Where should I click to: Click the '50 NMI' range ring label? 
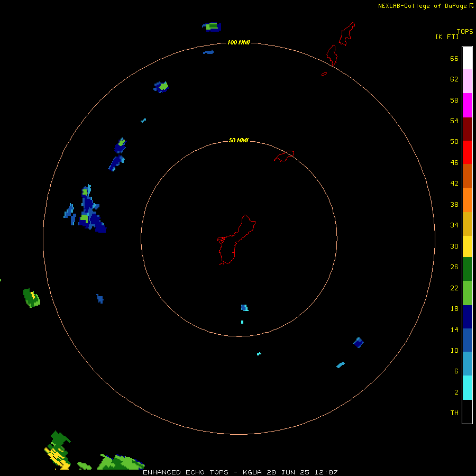[x=239, y=140]
